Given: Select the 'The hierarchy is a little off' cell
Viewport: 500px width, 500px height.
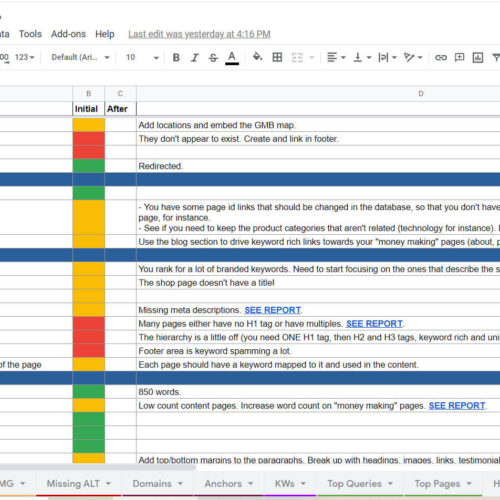Looking at the screenshot, I should tap(318, 337).
